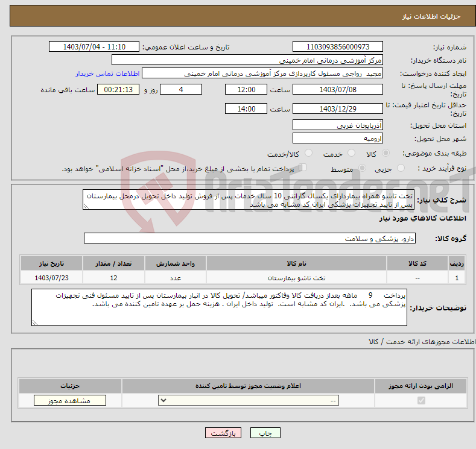The image size is (476, 449).
Task: Click the ردیف column header
Action: [457, 263]
